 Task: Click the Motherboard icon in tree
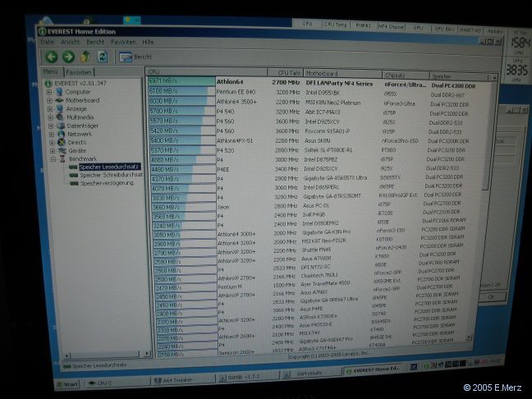(x=59, y=100)
